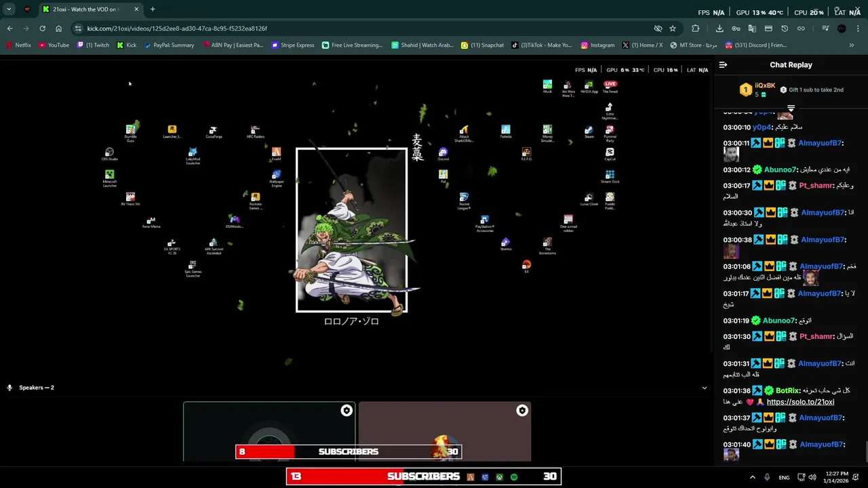The width and height of the screenshot is (868, 488).
Task: Toggle the crossed-eye tracking protection icon
Action: pyautogui.click(x=658, y=28)
